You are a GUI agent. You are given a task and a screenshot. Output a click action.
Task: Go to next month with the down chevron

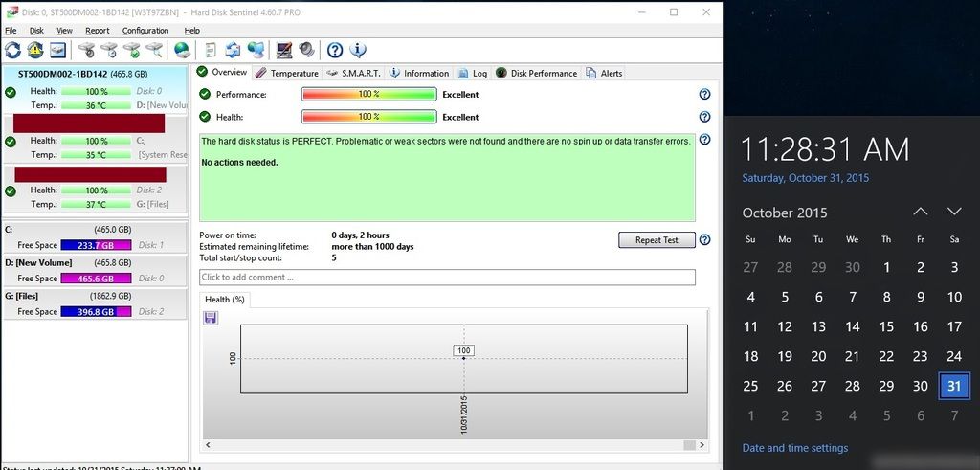(954, 212)
